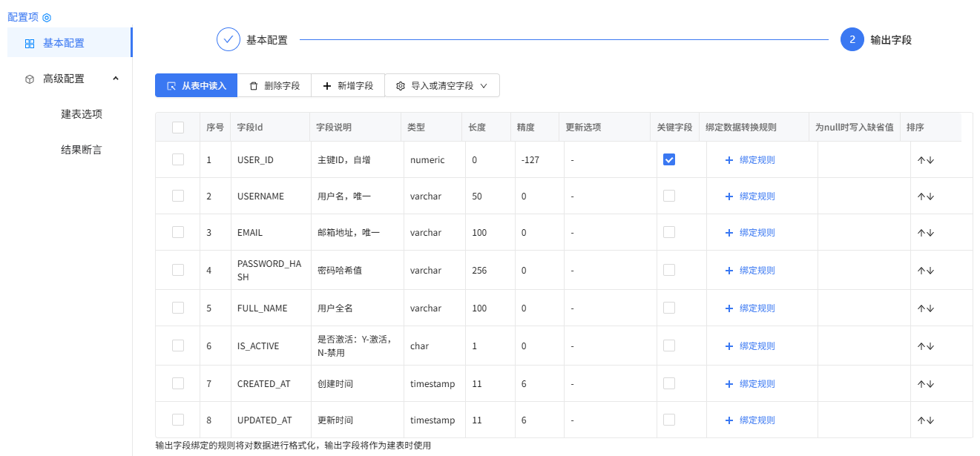Click the plus icon on 新增字段 button
This screenshot has height=456, width=980.
click(326, 85)
